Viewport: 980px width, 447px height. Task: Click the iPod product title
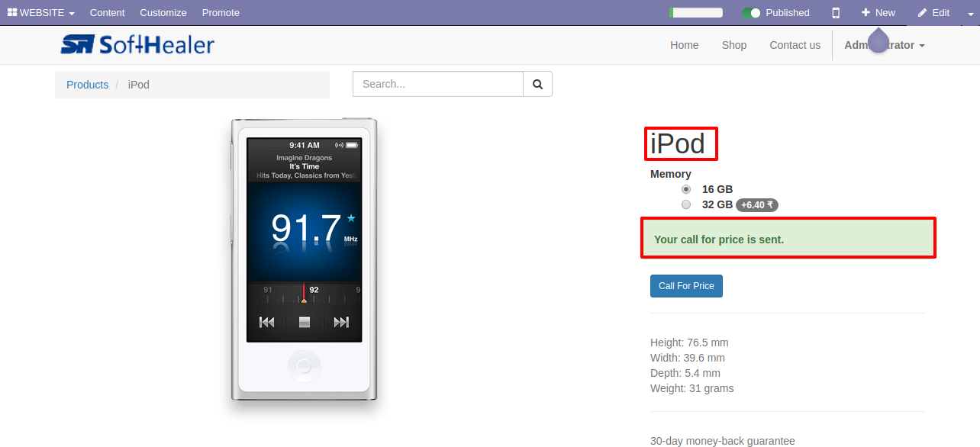click(x=678, y=144)
